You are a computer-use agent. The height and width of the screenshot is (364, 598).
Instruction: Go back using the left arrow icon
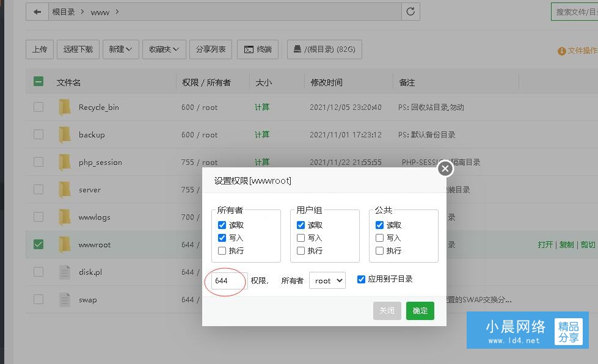tap(37, 12)
